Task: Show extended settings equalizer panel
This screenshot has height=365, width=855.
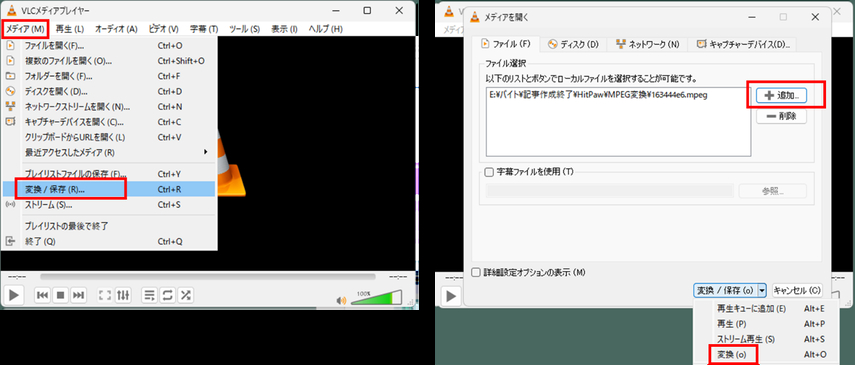Action: (123, 295)
